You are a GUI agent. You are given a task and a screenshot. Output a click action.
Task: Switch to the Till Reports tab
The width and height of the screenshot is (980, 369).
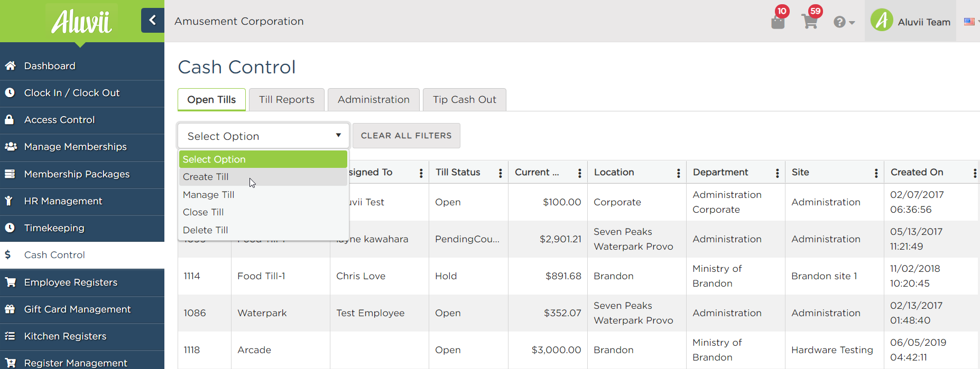click(x=286, y=100)
